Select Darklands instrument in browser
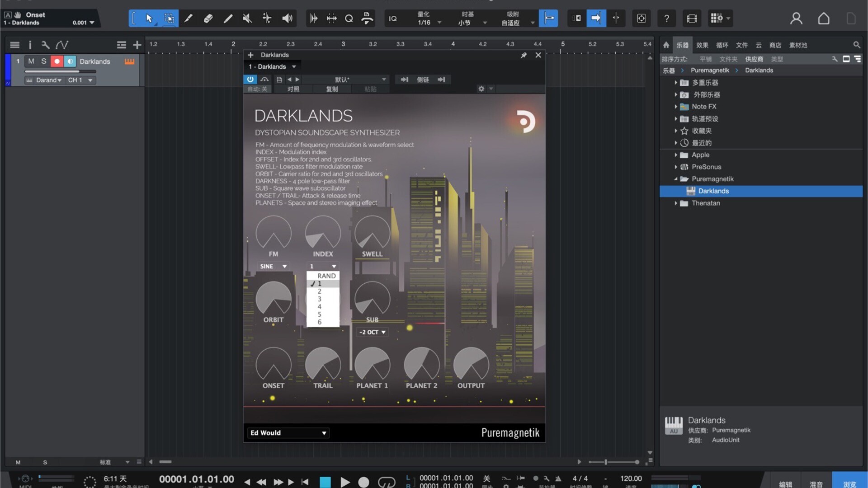868x488 pixels. tap(761, 191)
